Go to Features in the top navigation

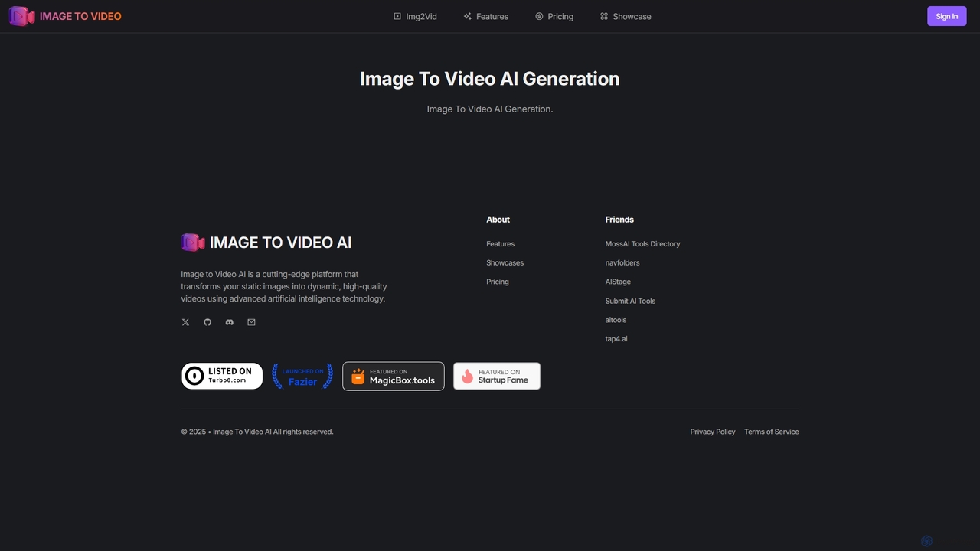pos(485,16)
